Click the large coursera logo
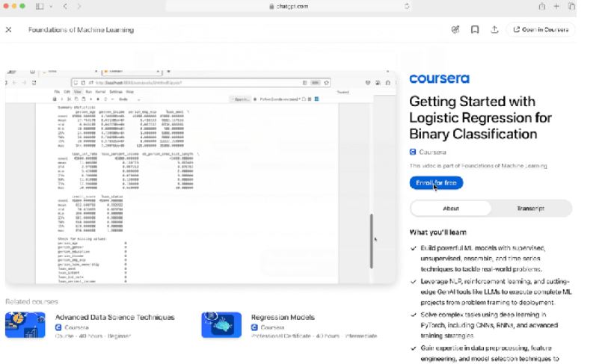 tap(439, 78)
